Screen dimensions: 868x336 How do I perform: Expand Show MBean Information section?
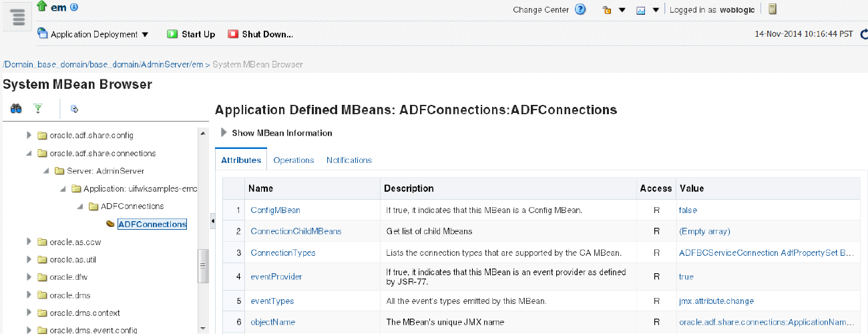tap(224, 133)
